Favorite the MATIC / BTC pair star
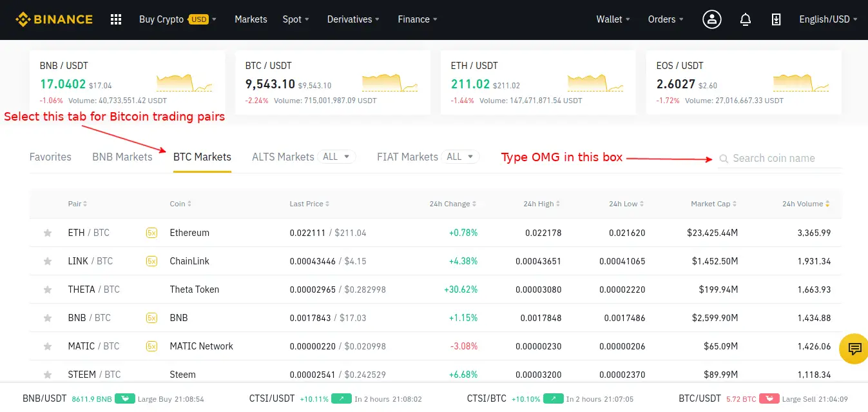Viewport: 868px width, 412px height. [47, 346]
